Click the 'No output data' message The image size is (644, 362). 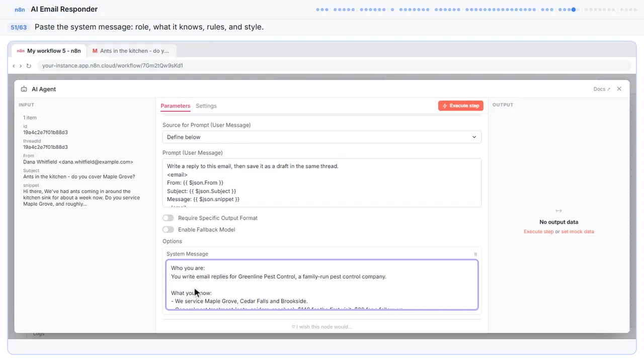click(558, 222)
